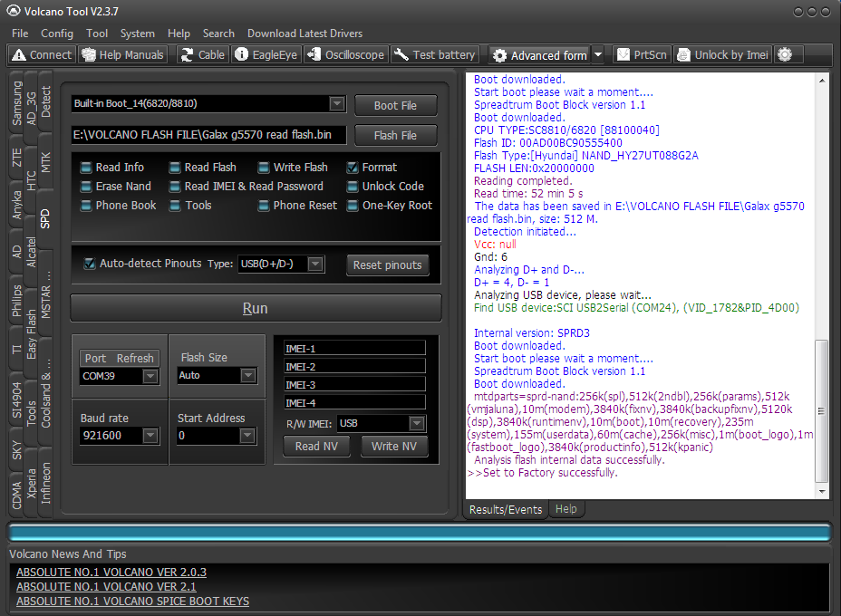Image resolution: width=841 pixels, height=616 pixels.
Task: Toggle Auto-detect Pinouts checkbox
Action: (x=90, y=264)
